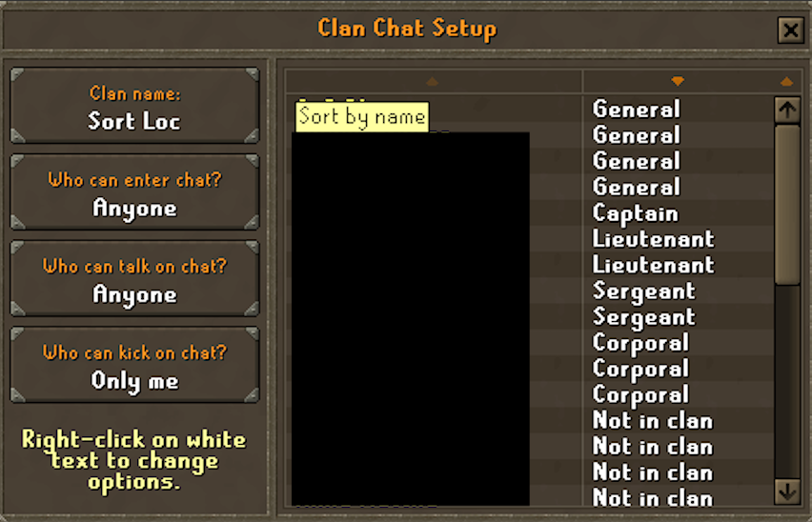Select the bottommost Not in clan entry
This screenshot has width=812, height=522.
653,498
